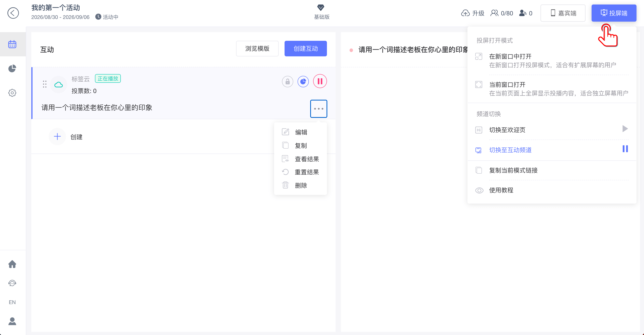Click the back arrow circle icon
The image size is (644, 335).
[x=13, y=13]
